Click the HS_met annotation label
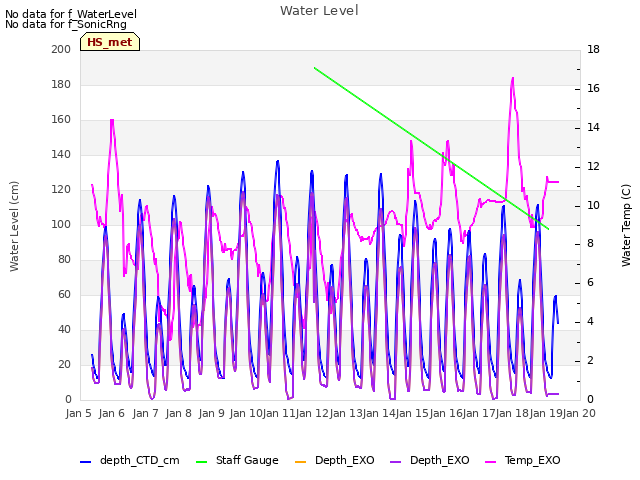Viewport: 640px width, 480px height. pos(110,42)
